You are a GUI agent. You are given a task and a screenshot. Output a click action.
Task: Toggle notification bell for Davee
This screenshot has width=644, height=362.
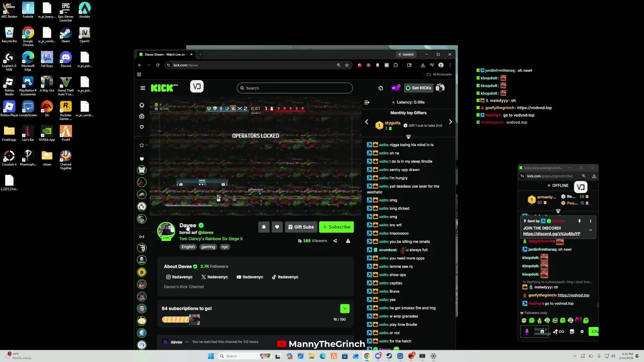coord(264,227)
